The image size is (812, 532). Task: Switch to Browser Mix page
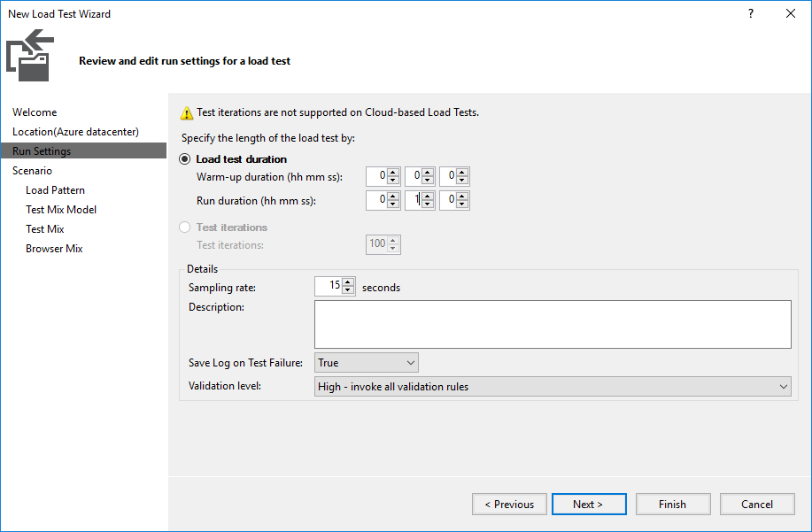tap(54, 249)
